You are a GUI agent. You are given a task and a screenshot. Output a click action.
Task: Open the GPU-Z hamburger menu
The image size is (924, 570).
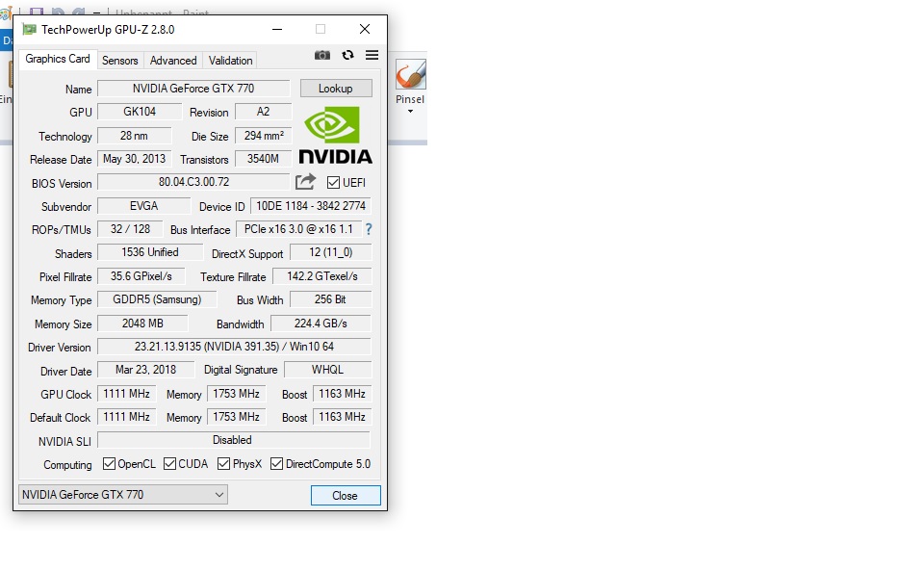(x=372, y=55)
